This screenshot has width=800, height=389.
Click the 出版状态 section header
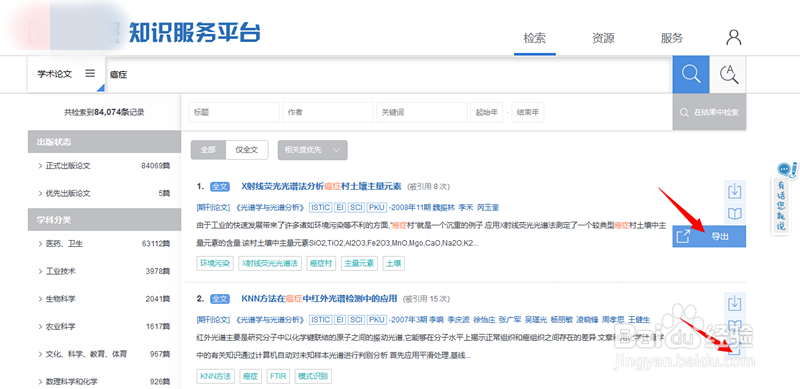coord(104,141)
